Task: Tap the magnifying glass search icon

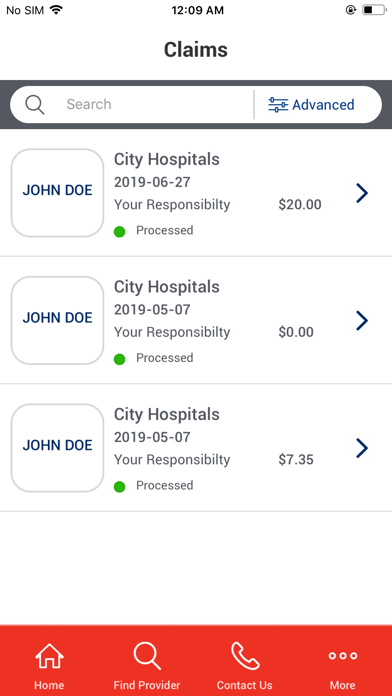Action: (x=35, y=105)
